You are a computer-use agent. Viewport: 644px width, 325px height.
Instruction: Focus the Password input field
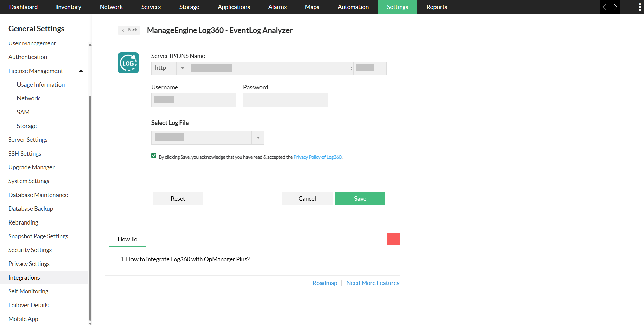286,100
